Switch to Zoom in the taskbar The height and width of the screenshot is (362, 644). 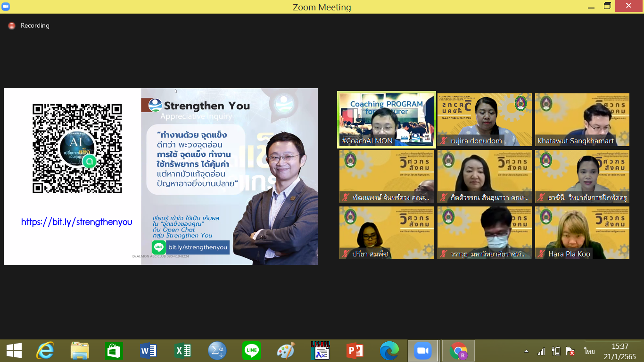click(423, 351)
